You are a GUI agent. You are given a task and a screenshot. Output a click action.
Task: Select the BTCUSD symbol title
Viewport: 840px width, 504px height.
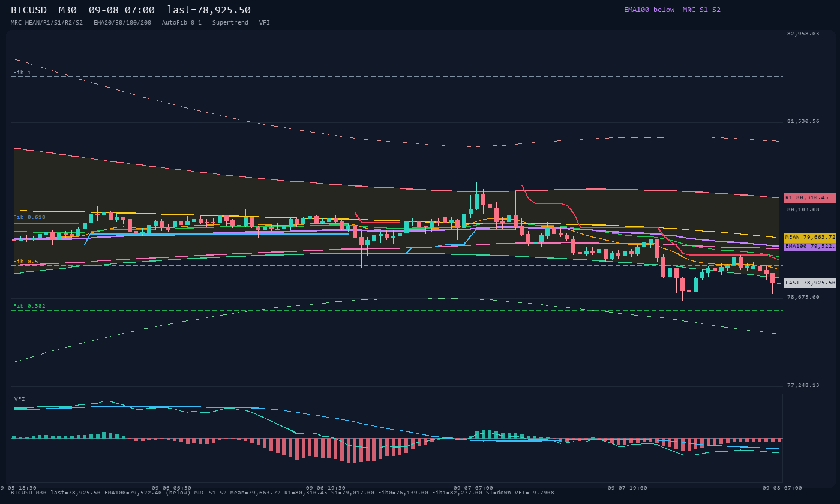[29, 10]
